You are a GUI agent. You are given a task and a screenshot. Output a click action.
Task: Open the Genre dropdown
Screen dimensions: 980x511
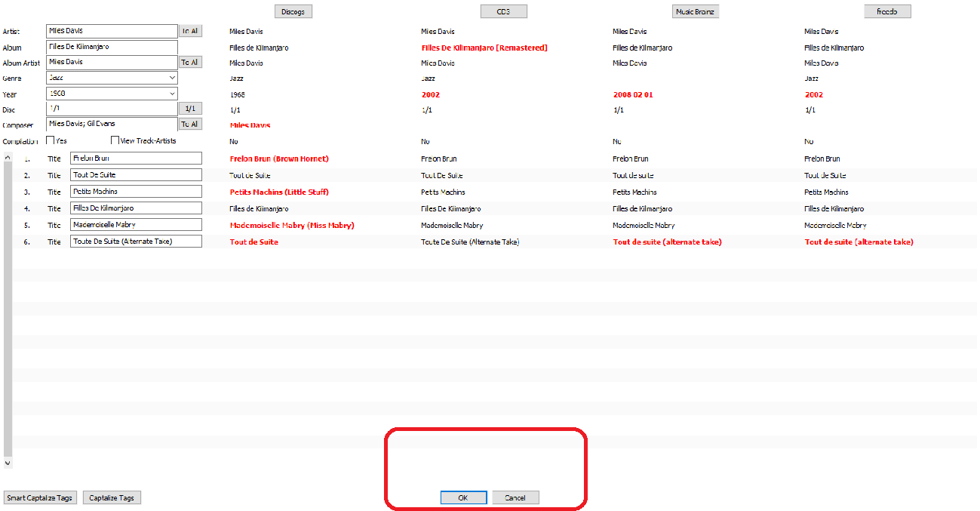112,78
